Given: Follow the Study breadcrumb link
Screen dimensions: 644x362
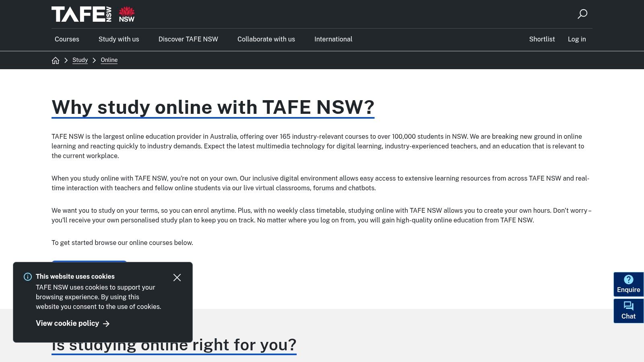Looking at the screenshot, I should coord(80,60).
